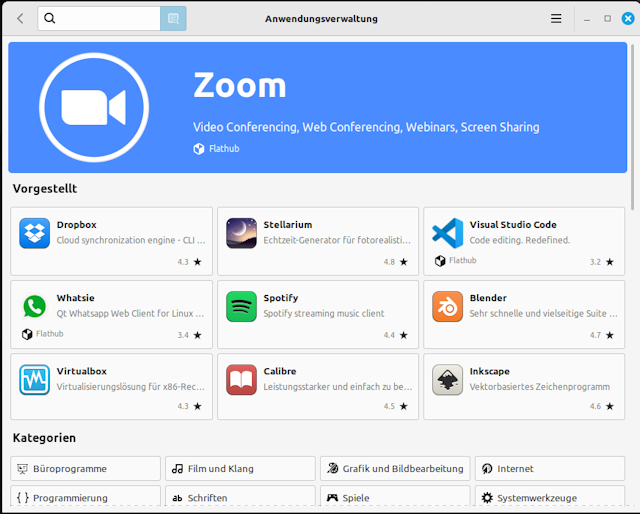Select the Stellarium title text

point(288,225)
